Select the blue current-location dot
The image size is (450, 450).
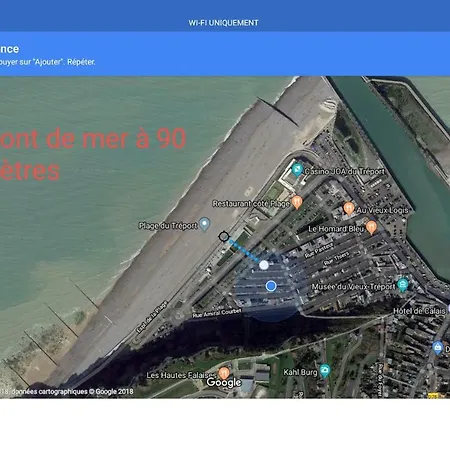[x=271, y=286]
